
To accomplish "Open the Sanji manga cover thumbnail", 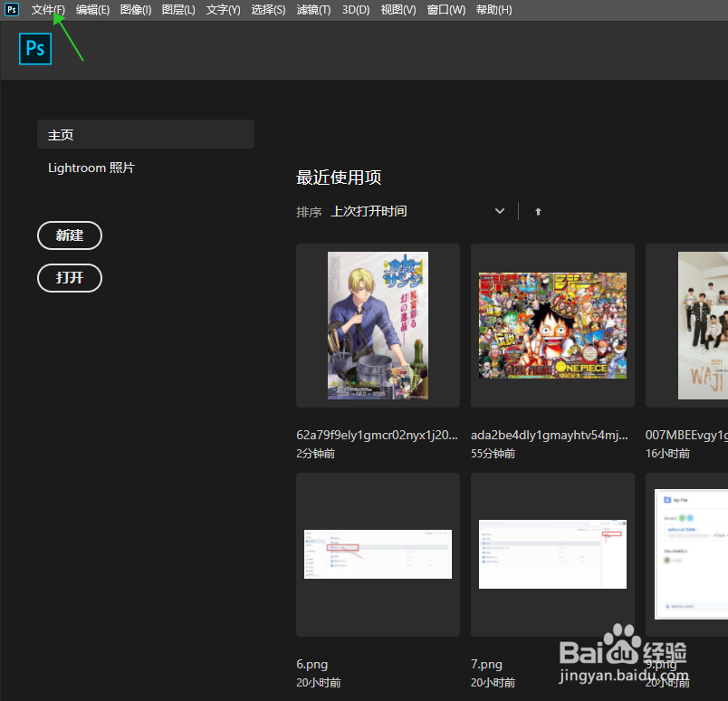I will 378,326.
